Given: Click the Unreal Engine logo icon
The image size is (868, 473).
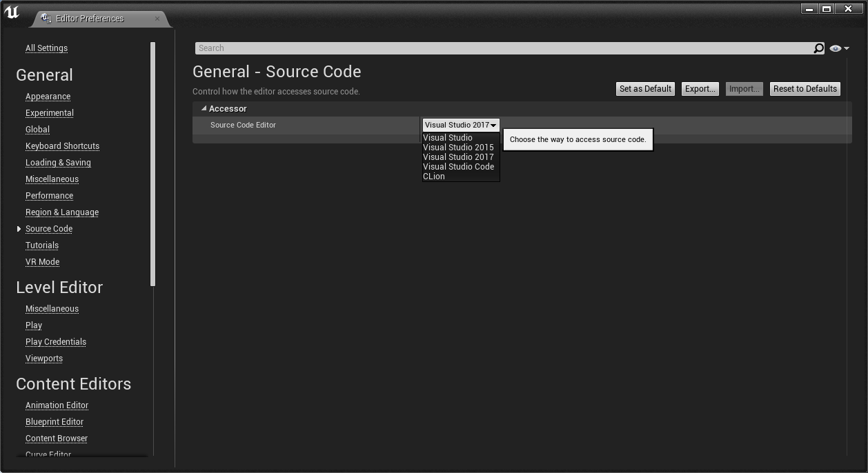Looking at the screenshot, I should (12, 12).
